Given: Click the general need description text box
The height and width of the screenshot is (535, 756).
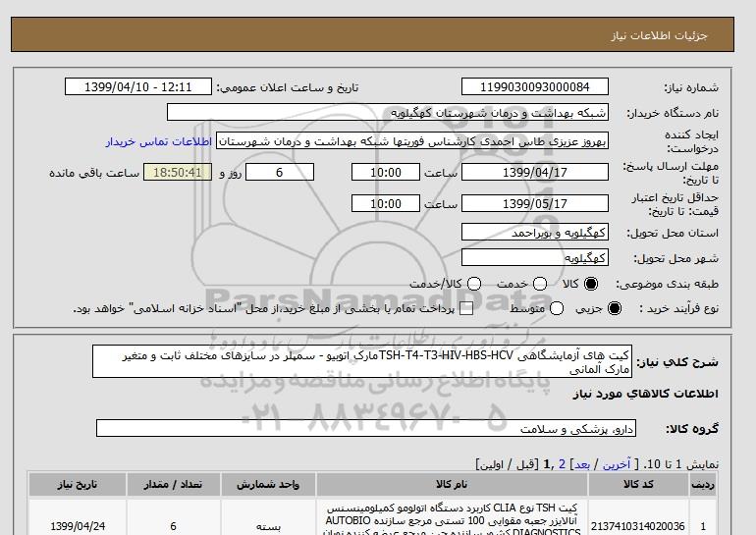Looking at the screenshot, I should tap(362, 361).
